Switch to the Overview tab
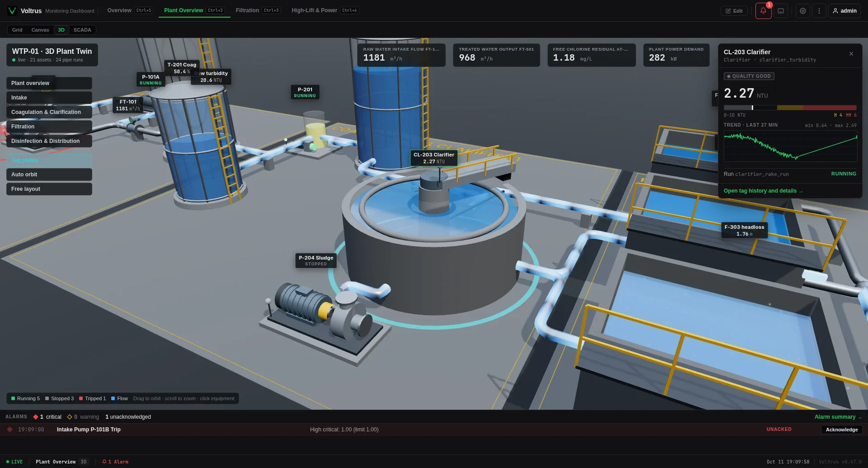The height and width of the screenshot is (468, 868). click(x=130, y=10)
